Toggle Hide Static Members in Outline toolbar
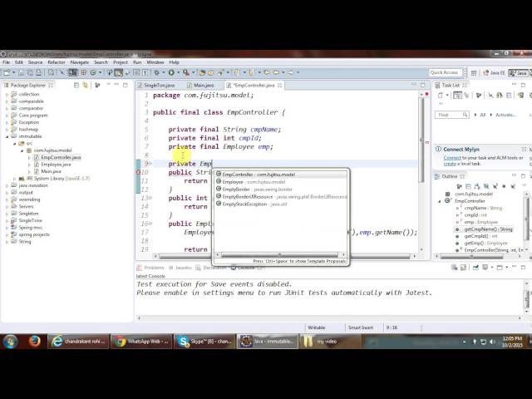The width and height of the screenshot is (532, 399). [x=495, y=186]
